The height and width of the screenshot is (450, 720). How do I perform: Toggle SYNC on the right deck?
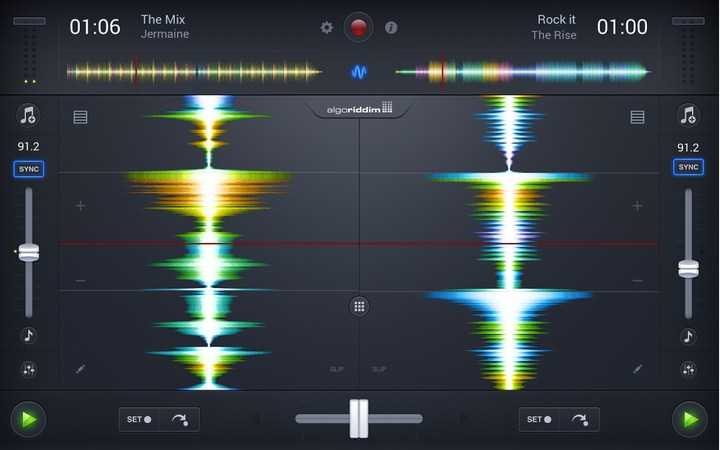pos(688,167)
